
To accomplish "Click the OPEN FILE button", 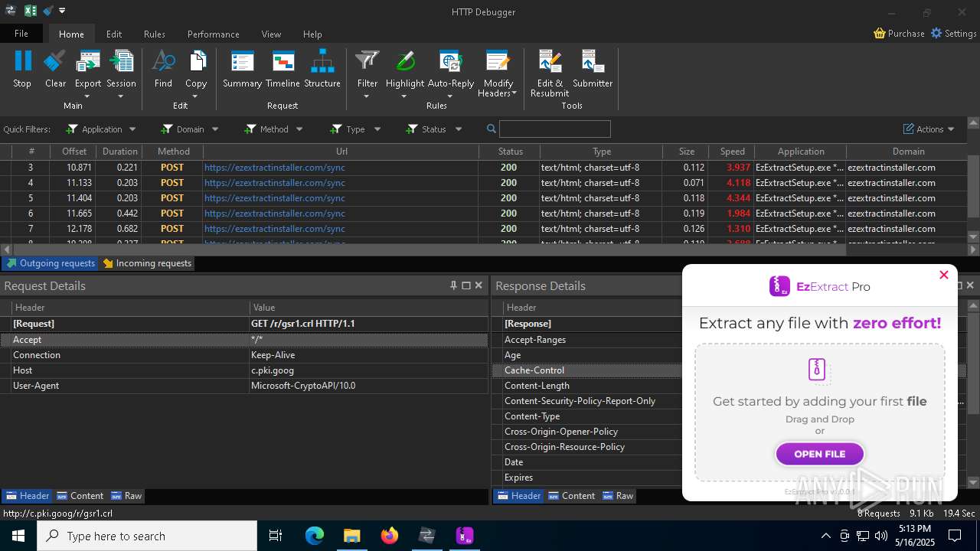I will click(x=819, y=454).
